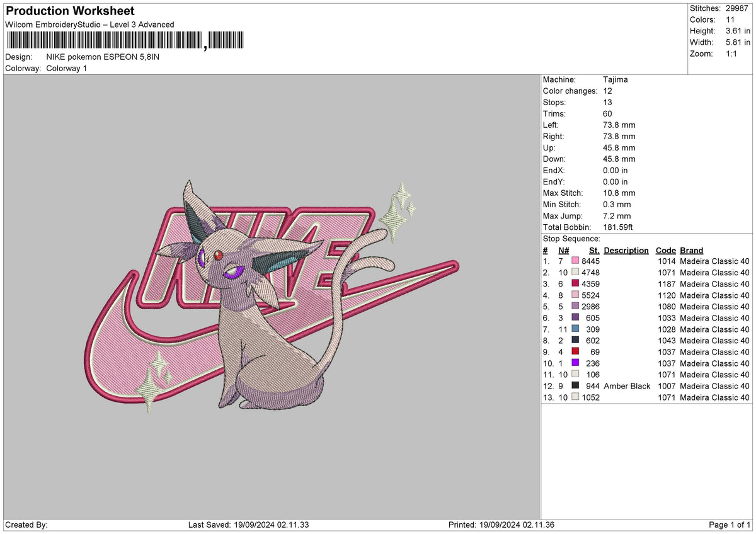Screen dimensions: 756x534
Task: Click the Page 1 of 1 indicator
Action: click(x=730, y=525)
